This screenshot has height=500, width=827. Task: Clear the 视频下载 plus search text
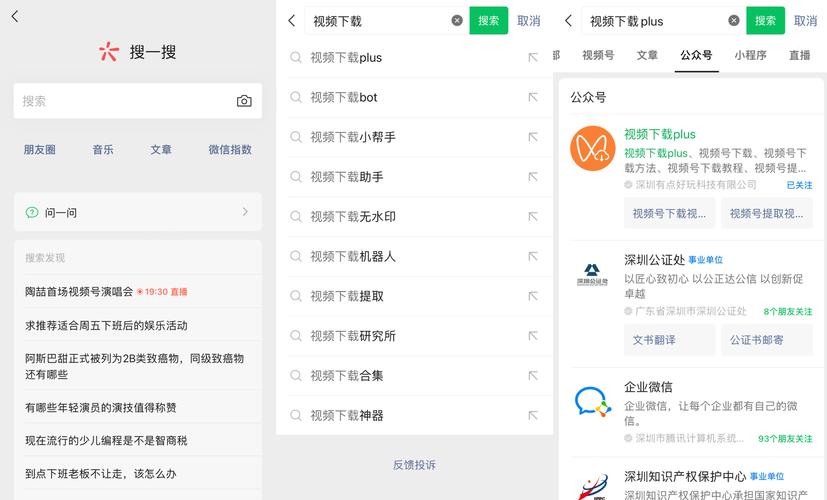pyautogui.click(x=734, y=21)
